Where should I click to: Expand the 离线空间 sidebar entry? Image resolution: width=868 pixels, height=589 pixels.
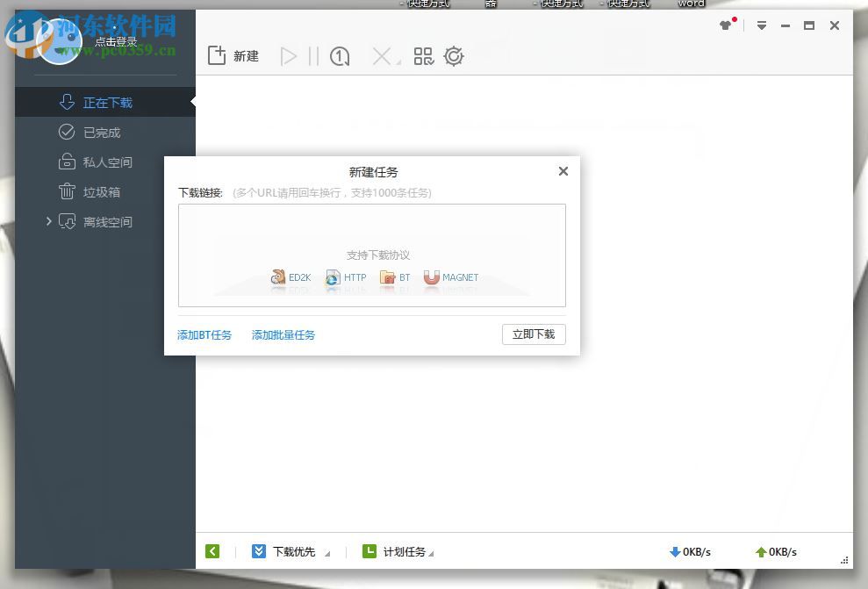tap(50, 221)
